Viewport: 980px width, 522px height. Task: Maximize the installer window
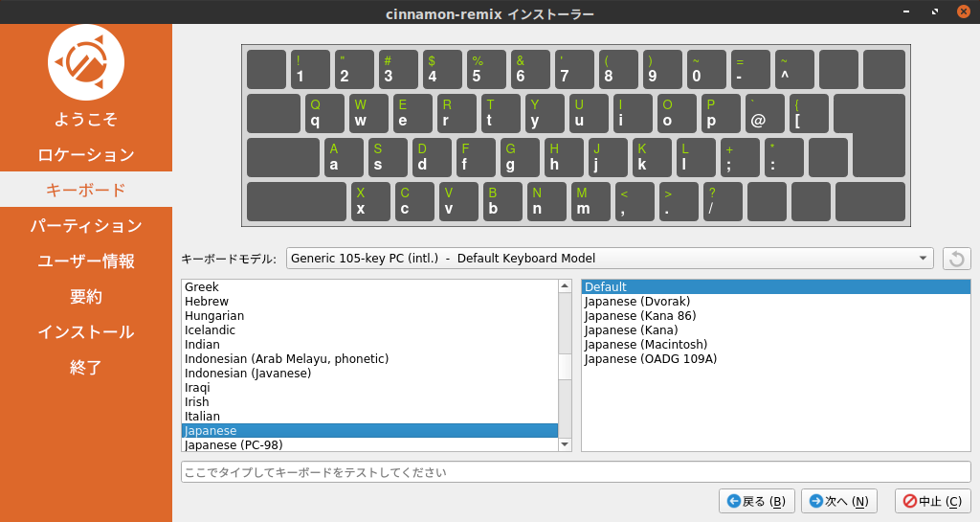935,11
